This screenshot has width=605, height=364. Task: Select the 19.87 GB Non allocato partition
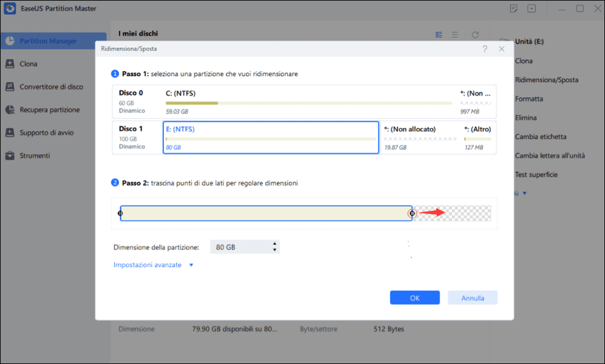point(420,138)
